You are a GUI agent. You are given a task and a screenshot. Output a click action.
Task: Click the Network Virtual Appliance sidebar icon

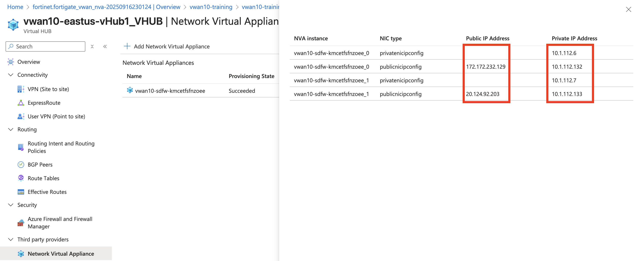pos(21,254)
